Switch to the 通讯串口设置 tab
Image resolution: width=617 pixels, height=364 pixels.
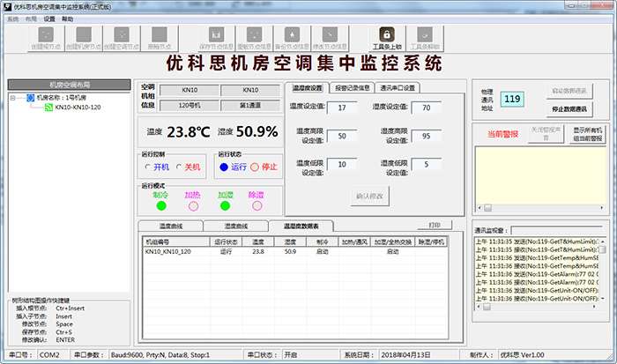coord(398,87)
